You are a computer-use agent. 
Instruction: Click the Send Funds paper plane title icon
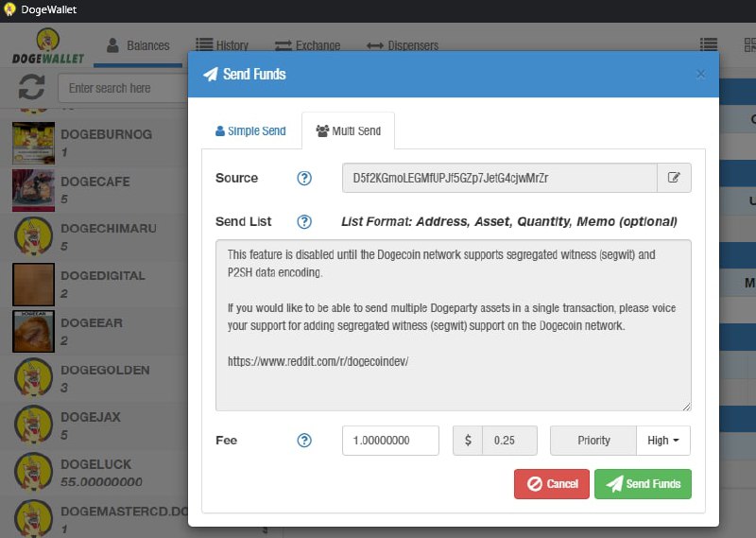coord(211,74)
